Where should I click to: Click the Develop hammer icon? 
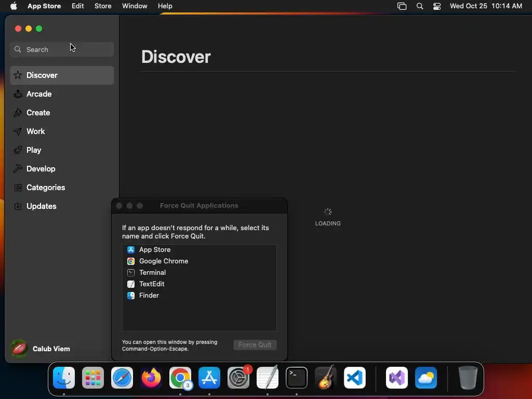pos(18,168)
